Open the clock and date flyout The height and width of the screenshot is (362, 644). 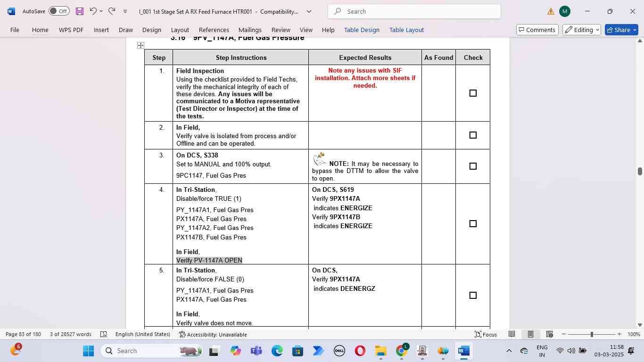point(609,351)
